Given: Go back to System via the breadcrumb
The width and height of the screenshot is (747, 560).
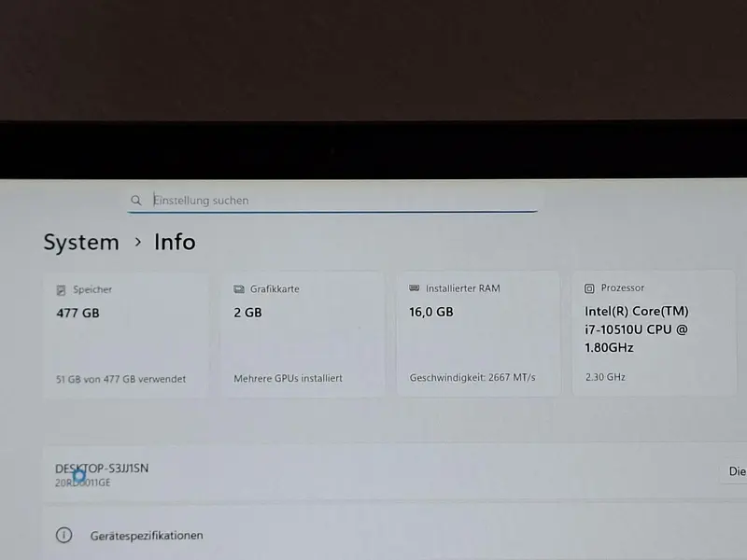Looking at the screenshot, I should [x=81, y=242].
